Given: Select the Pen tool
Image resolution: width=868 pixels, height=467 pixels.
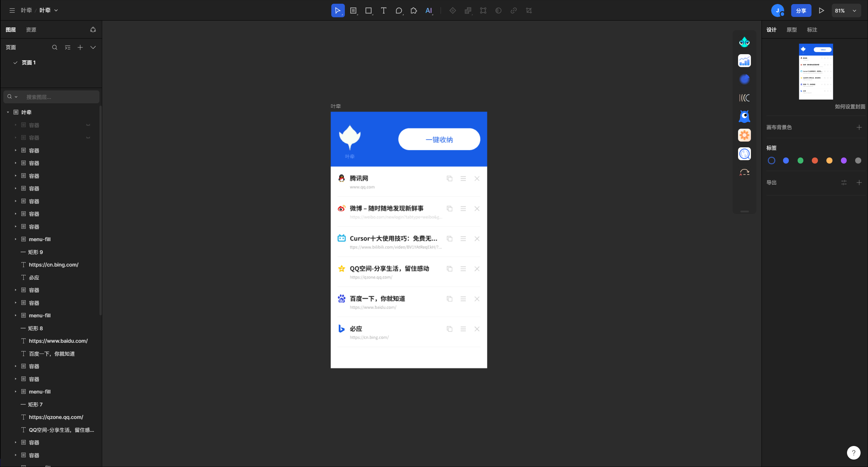Looking at the screenshot, I should 399,10.
